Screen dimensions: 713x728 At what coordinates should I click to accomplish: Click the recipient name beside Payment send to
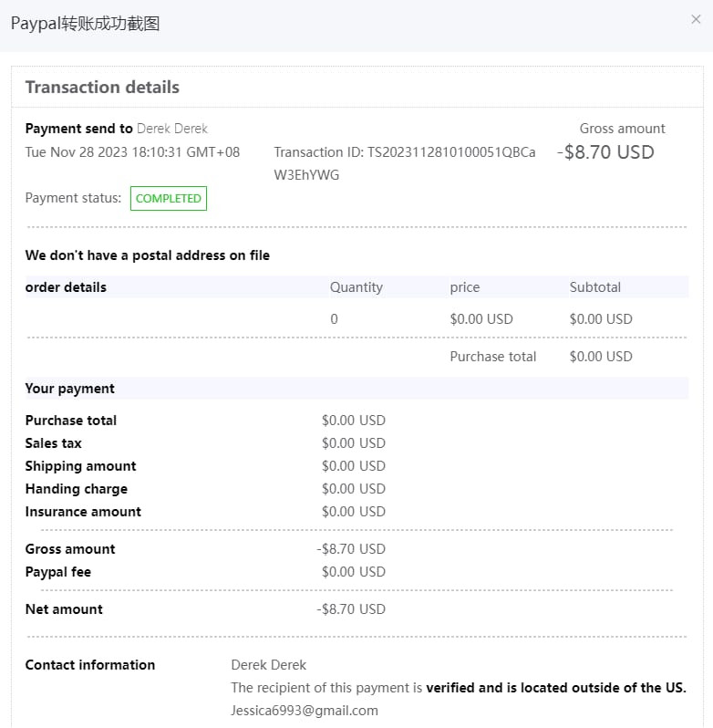pos(172,129)
